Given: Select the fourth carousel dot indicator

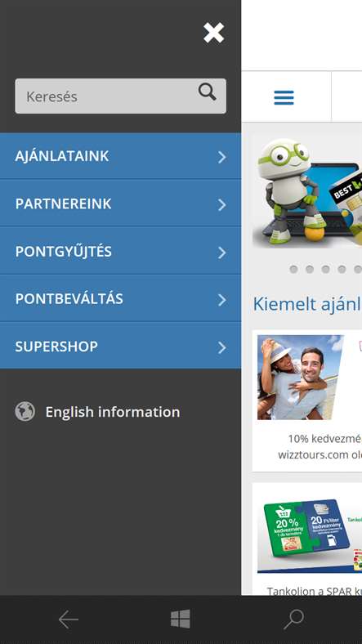Looking at the screenshot, I should click(342, 269).
